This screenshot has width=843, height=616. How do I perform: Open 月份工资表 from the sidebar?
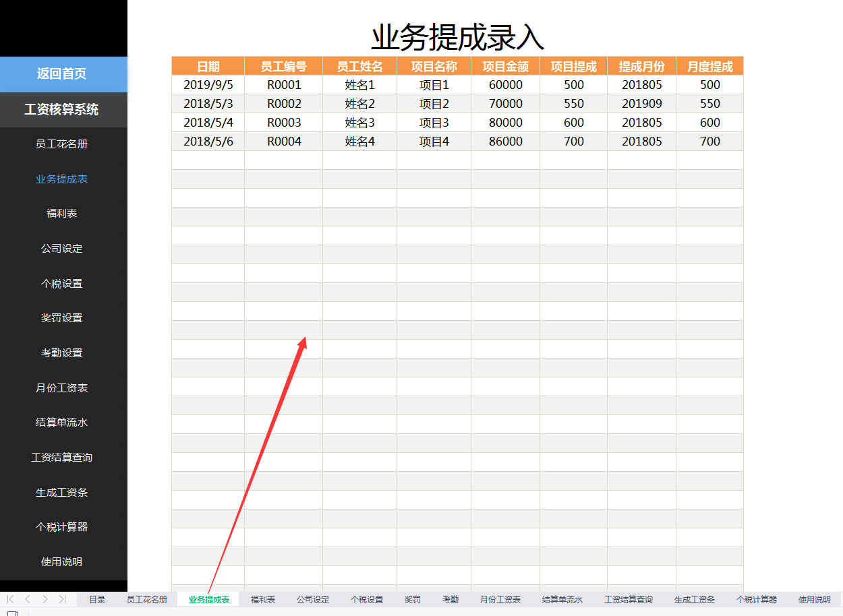click(x=63, y=388)
